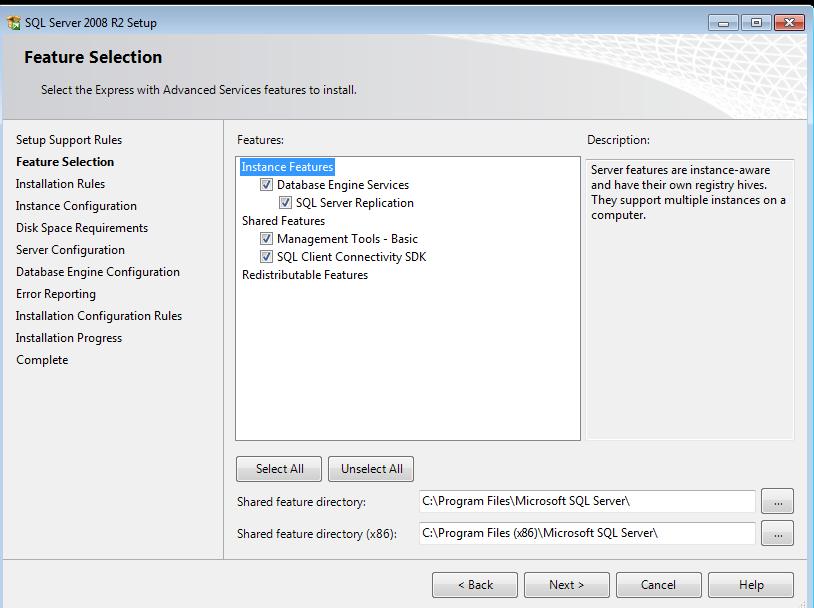The height and width of the screenshot is (608, 814).
Task: Click the Database Engine Configuration step
Action: point(98,272)
